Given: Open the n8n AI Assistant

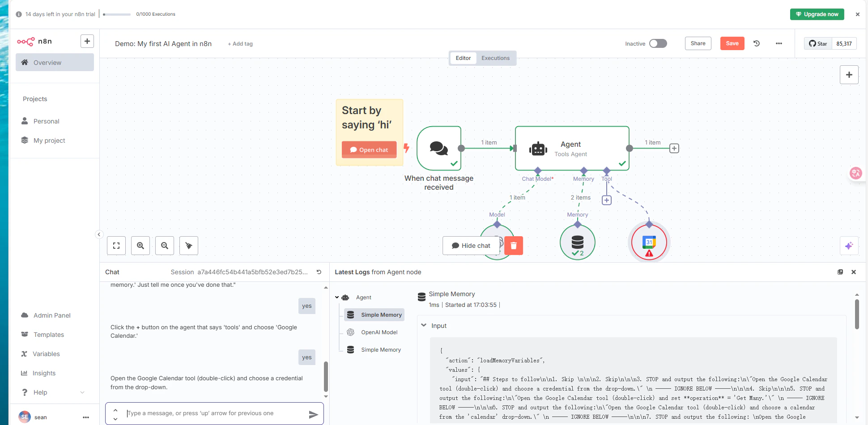Looking at the screenshot, I should [x=849, y=246].
